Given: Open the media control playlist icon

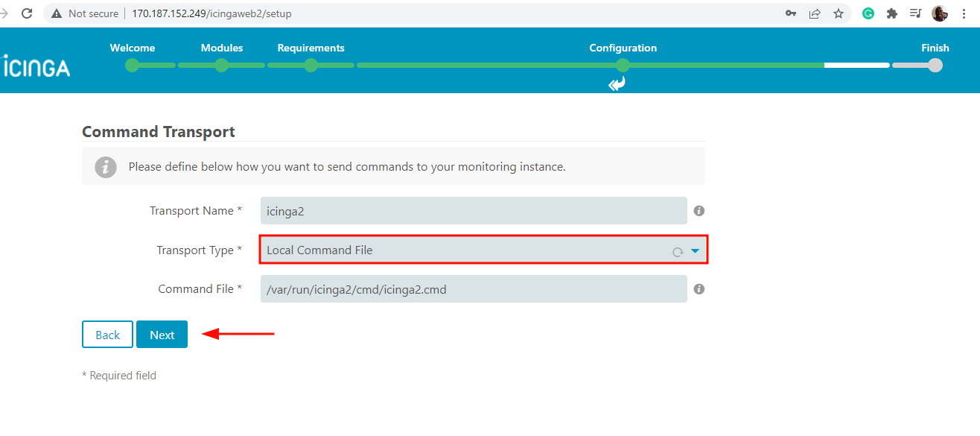Looking at the screenshot, I should 916,13.
